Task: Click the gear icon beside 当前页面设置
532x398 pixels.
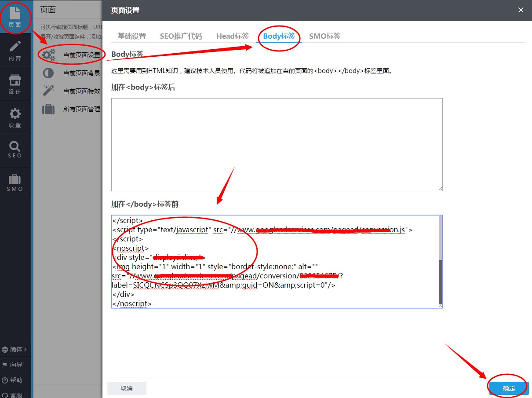Action: pos(48,55)
